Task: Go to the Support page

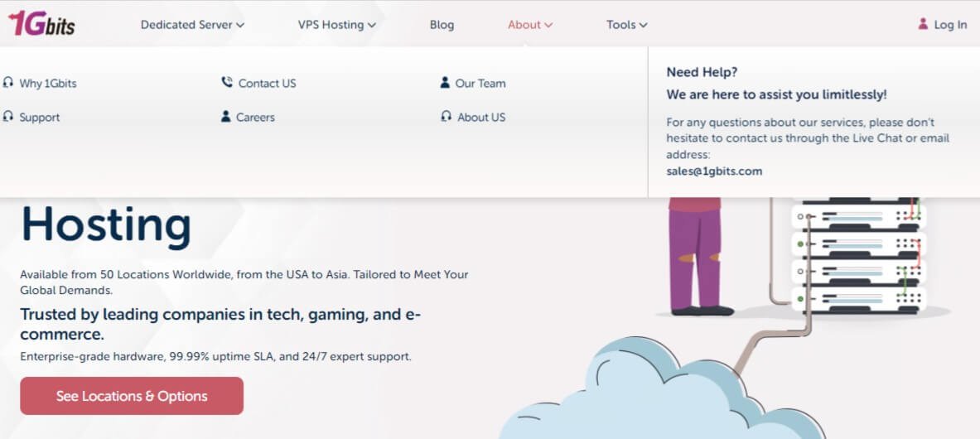Action: coord(40,117)
